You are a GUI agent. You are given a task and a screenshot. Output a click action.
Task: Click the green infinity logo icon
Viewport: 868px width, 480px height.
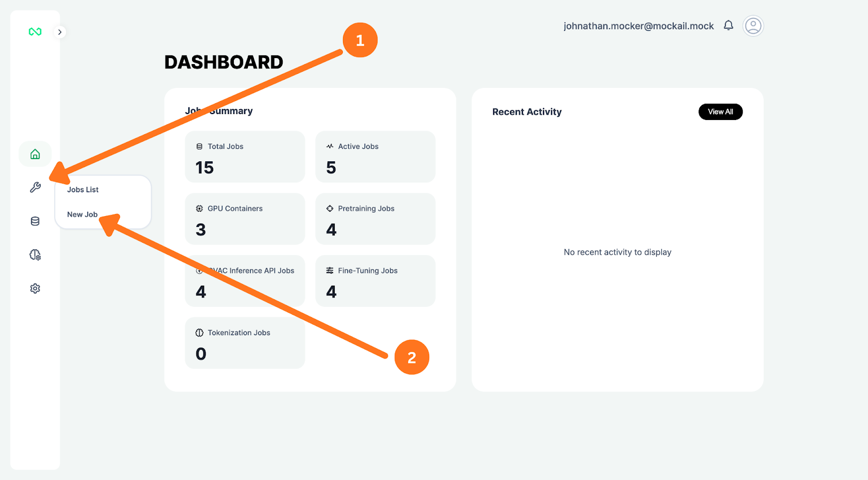(x=35, y=32)
